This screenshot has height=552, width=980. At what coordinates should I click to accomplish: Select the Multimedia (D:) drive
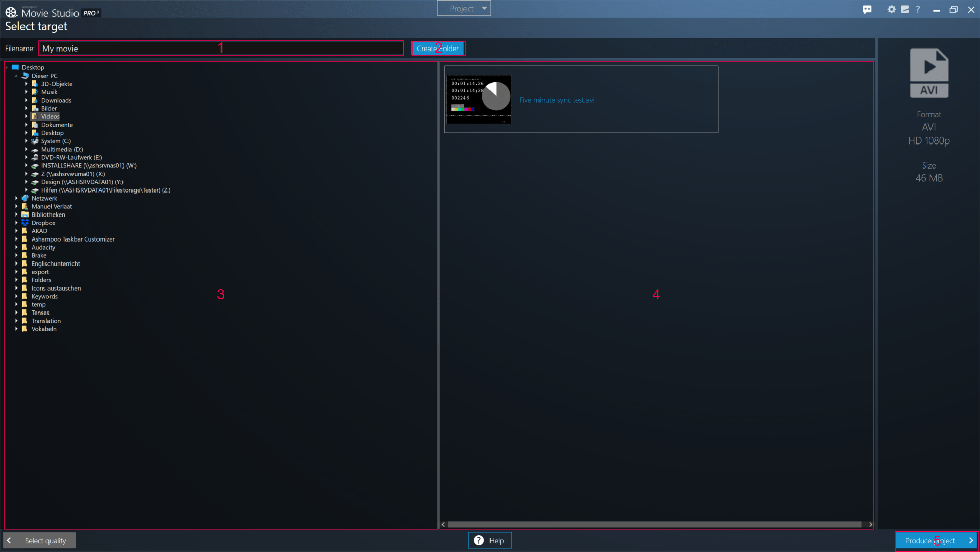click(62, 149)
